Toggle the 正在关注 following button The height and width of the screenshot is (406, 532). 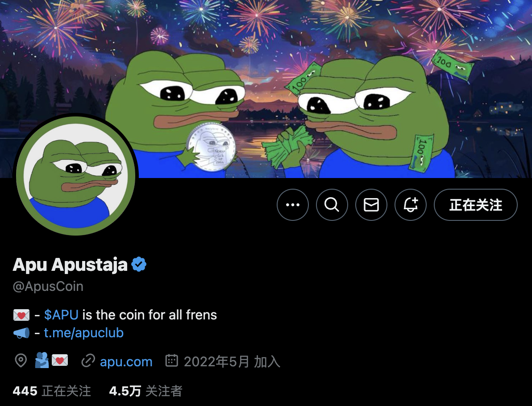[475, 205]
